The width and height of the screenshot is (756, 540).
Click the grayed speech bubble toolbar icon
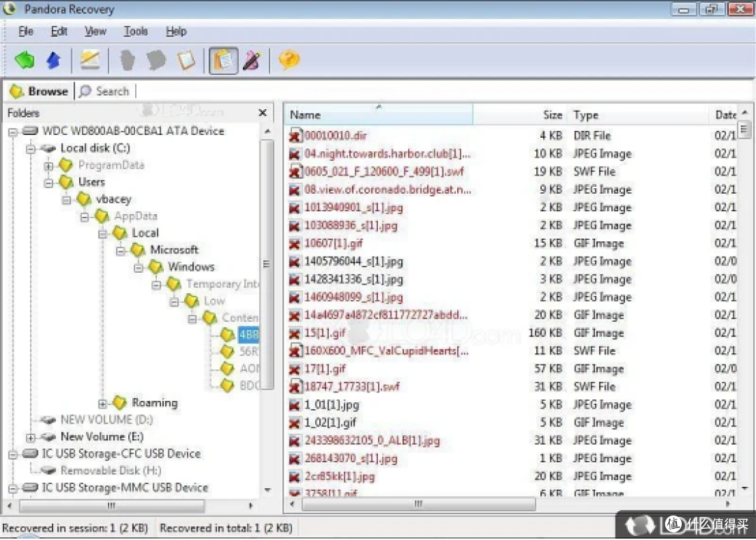(x=156, y=60)
